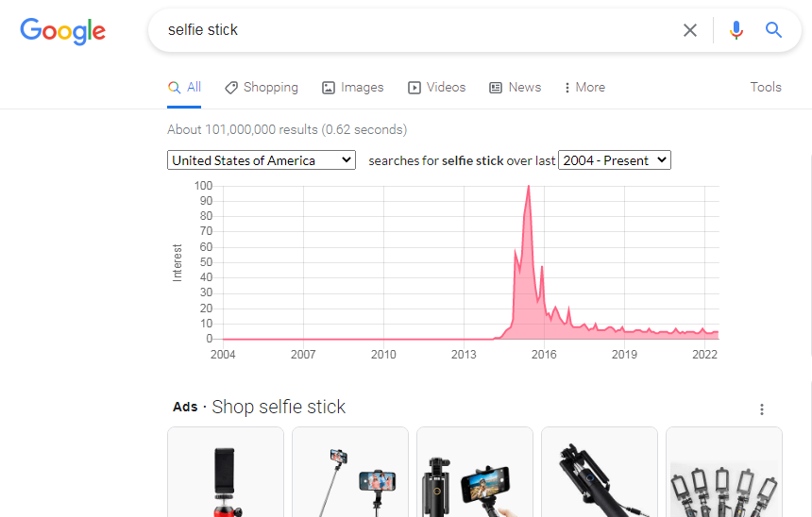This screenshot has height=517, width=812.
Task: Open the Tools search filter
Action: (x=766, y=87)
